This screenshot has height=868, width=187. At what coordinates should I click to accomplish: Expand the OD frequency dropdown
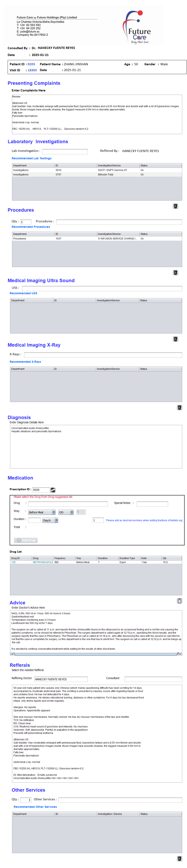(66, 512)
